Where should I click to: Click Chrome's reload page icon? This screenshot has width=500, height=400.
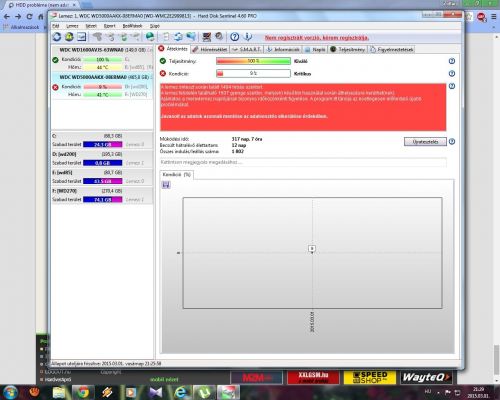point(29,16)
